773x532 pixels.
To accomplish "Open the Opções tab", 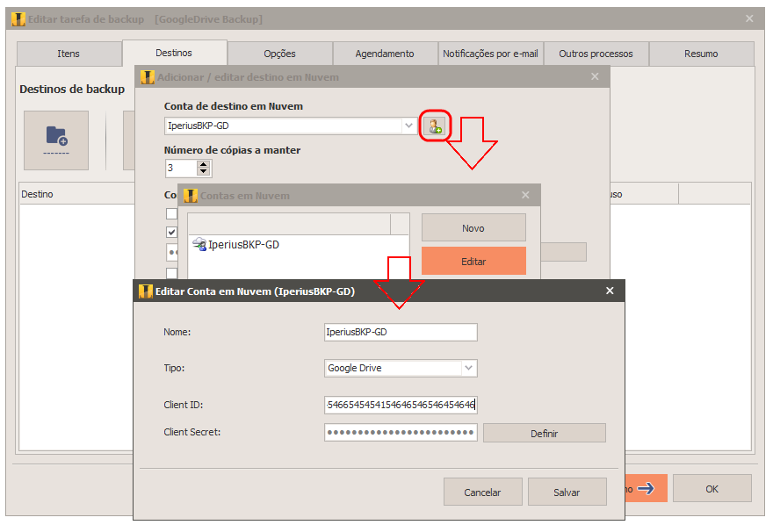I will (x=279, y=54).
